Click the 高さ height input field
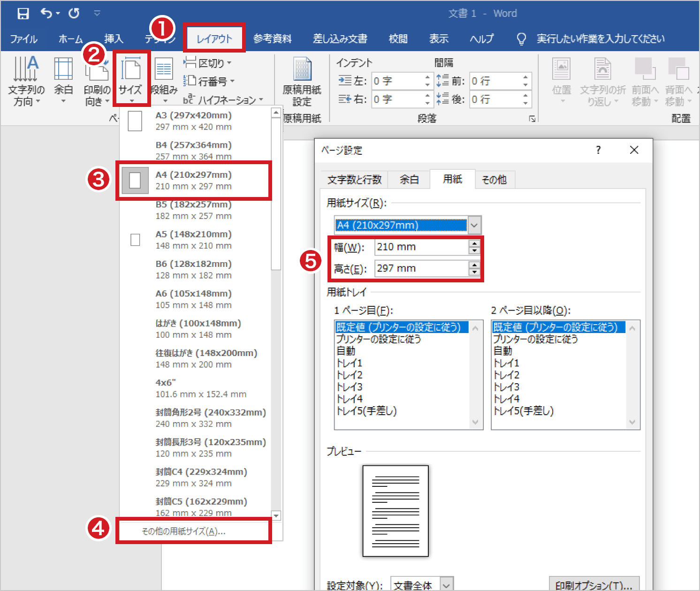This screenshot has height=591, width=700. 421,269
